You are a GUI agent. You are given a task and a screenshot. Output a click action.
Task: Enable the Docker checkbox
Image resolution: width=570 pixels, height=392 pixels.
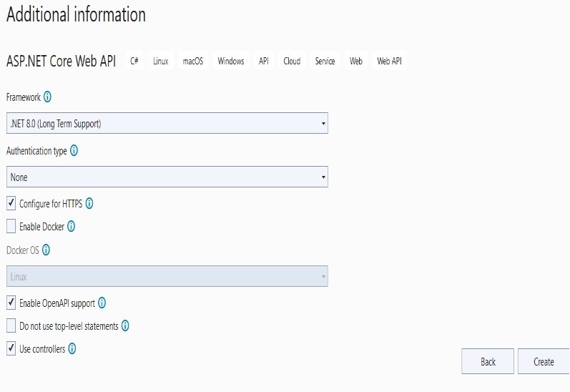11,226
